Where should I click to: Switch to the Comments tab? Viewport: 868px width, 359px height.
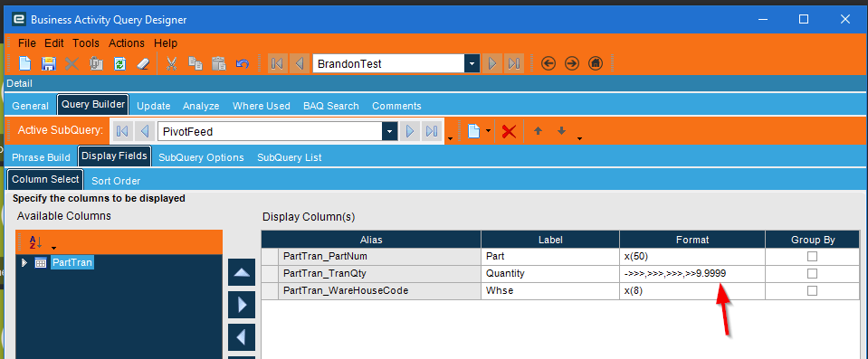[x=396, y=106]
